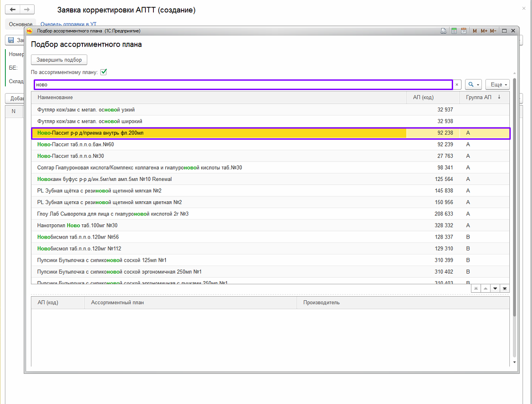Open the 'Очередь отправки в УТ' tab
This screenshot has width=532, height=404.
point(68,24)
